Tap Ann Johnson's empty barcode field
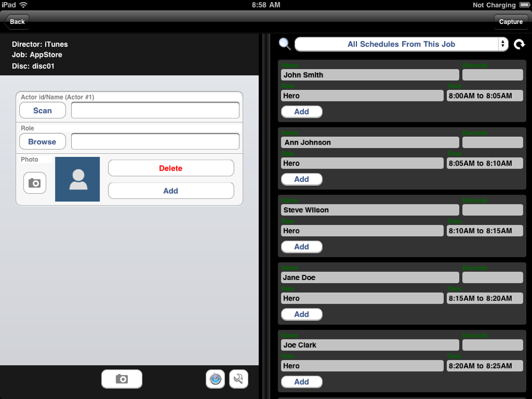The height and width of the screenshot is (399, 532). [492, 143]
